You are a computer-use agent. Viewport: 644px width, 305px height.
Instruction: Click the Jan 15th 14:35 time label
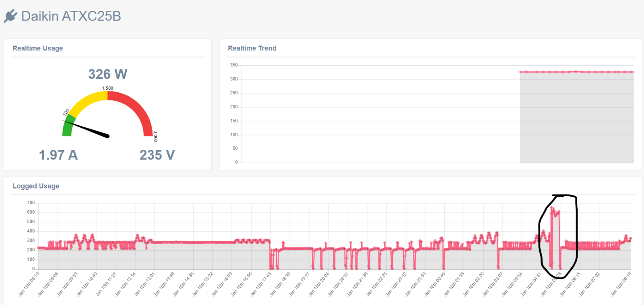tap(184, 284)
